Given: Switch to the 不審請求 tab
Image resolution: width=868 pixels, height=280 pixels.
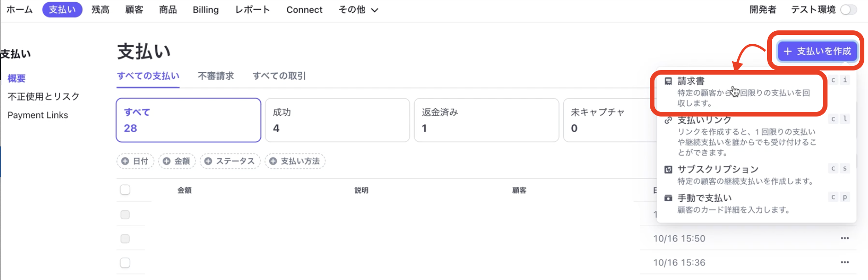Looking at the screenshot, I should [x=216, y=76].
